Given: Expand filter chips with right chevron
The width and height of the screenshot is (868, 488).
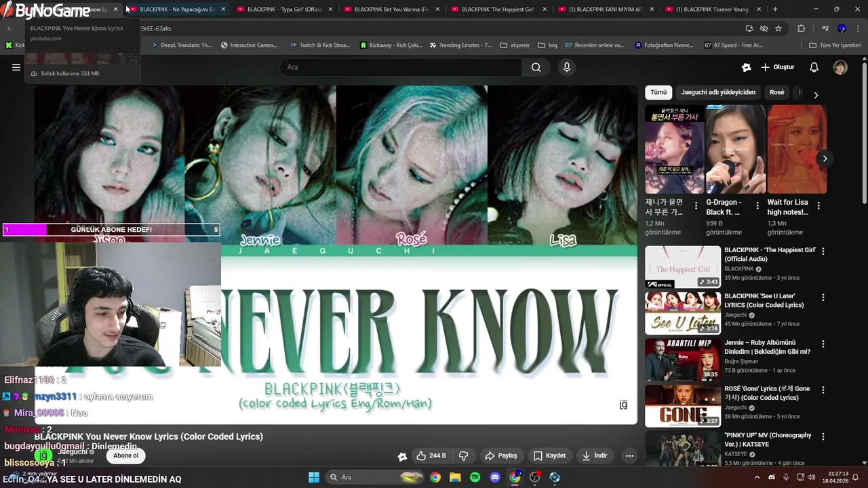Looking at the screenshot, I should point(816,95).
